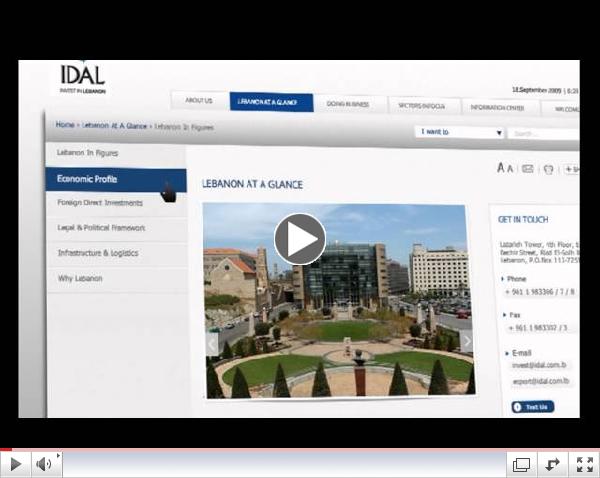Click the IDAL Invest in Lebanon logo

82,79
